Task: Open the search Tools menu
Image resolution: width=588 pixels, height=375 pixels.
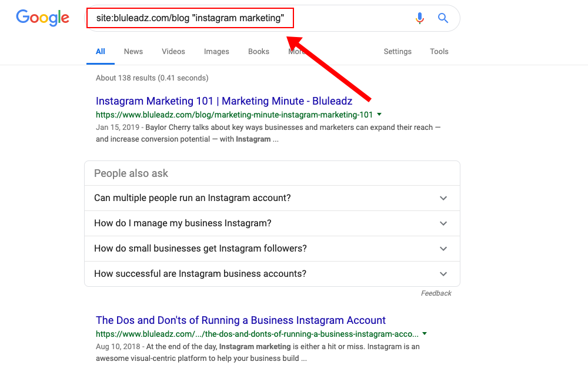Action: [x=439, y=52]
